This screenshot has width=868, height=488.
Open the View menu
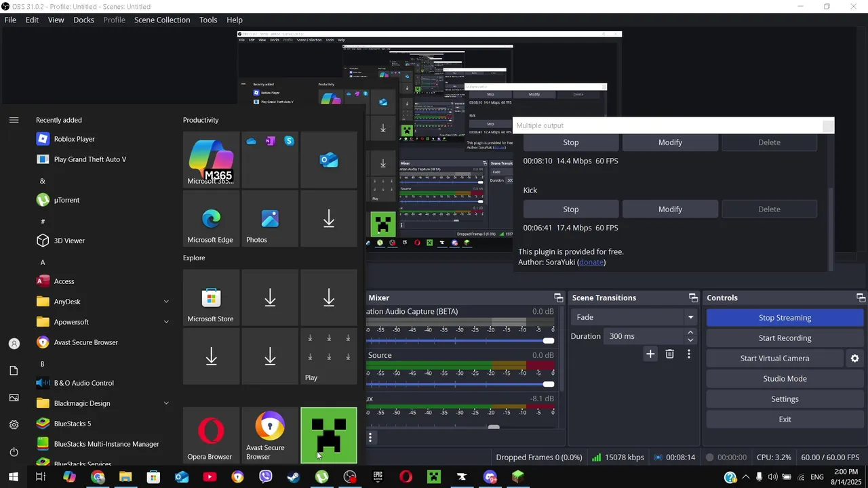tap(56, 20)
